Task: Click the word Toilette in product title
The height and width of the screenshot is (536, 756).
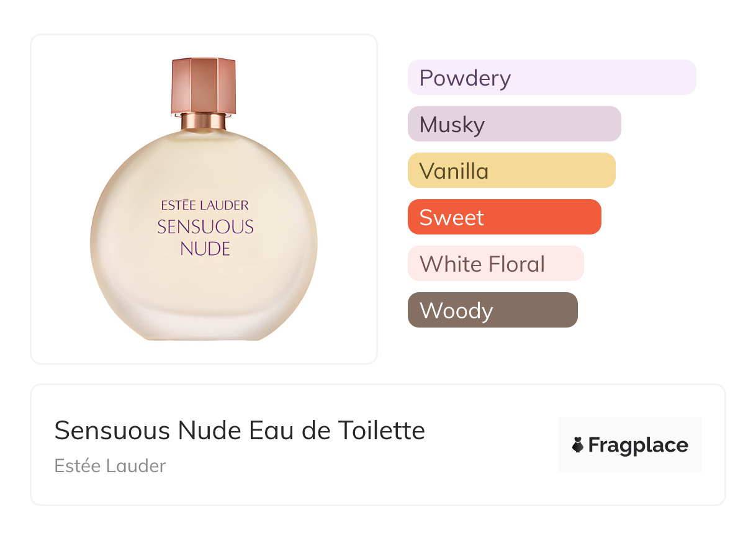Action: 382,430
